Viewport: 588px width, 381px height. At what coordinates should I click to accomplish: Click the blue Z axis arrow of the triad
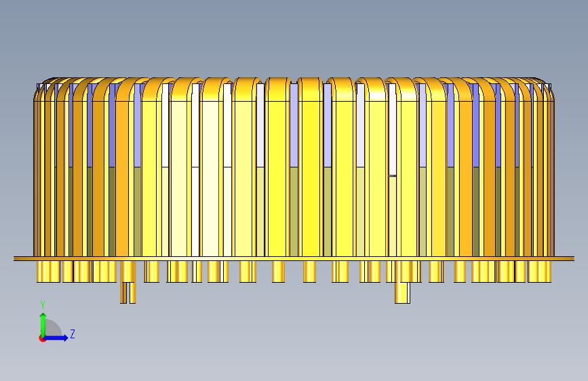click(x=56, y=338)
